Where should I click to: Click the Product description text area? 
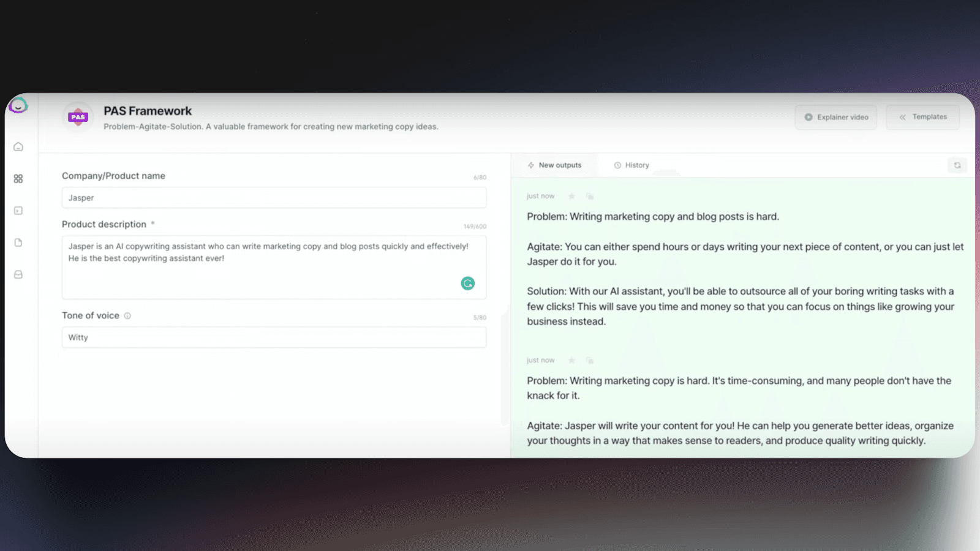click(274, 268)
